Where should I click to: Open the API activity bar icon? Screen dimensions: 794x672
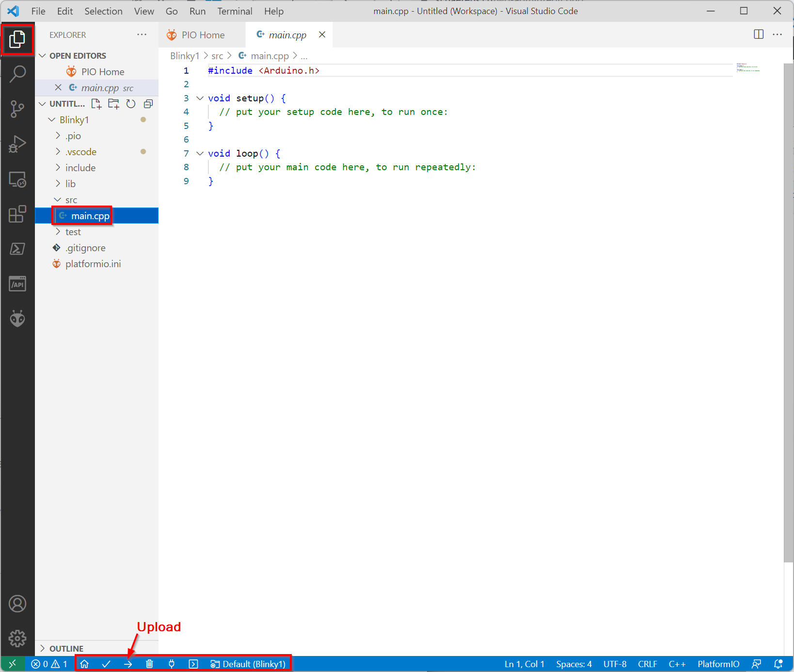click(17, 284)
